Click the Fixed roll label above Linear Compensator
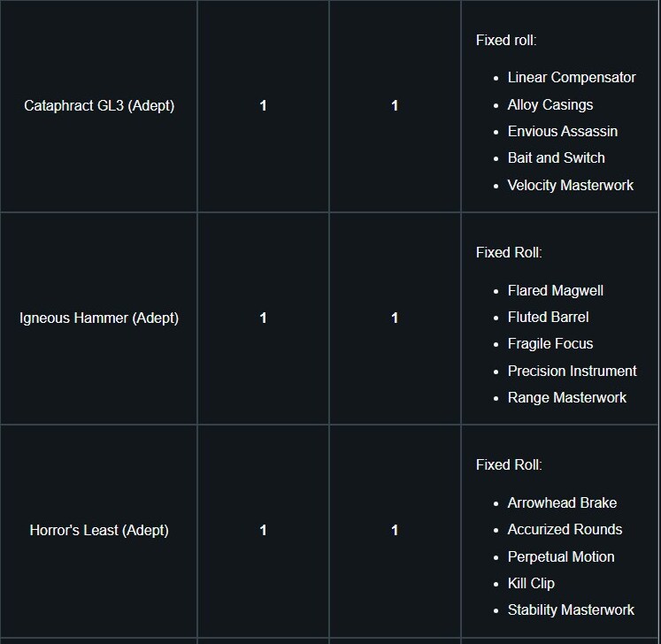Viewport: 661px width, 644px height. [x=506, y=40]
